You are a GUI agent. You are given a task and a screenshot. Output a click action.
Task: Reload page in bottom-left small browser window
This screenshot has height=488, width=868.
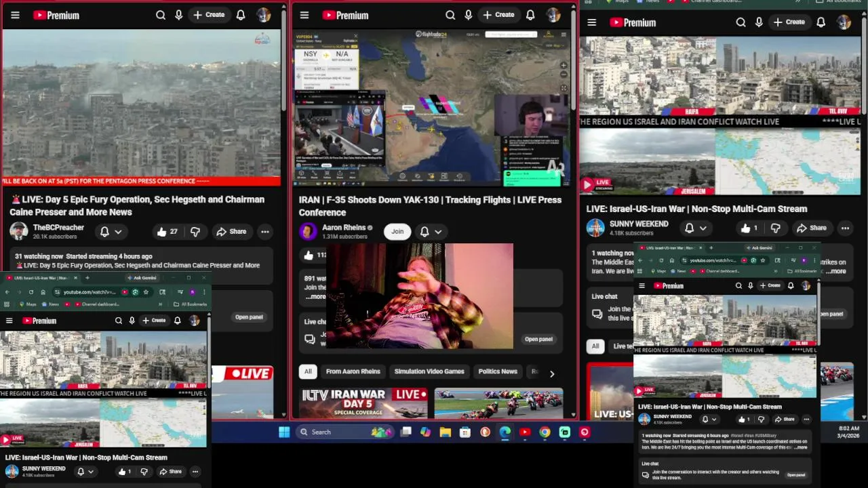click(x=31, y=292)
